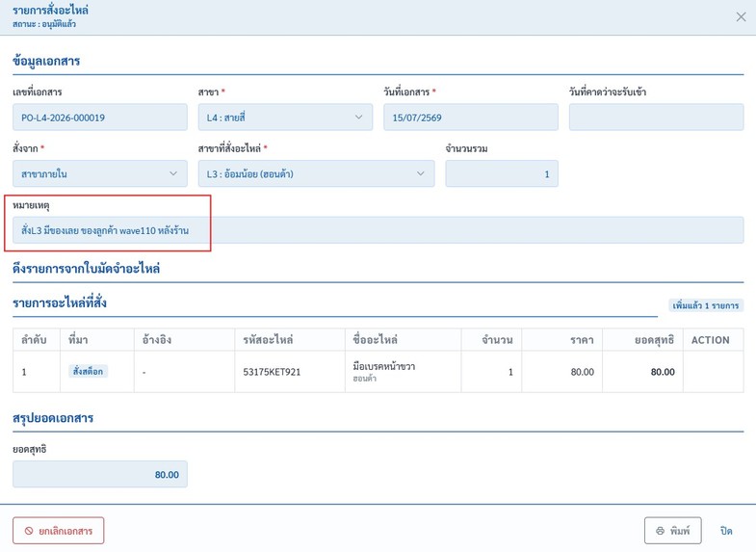
Task: Click the รหัสอะไหล่ column header
Action: 290,340
